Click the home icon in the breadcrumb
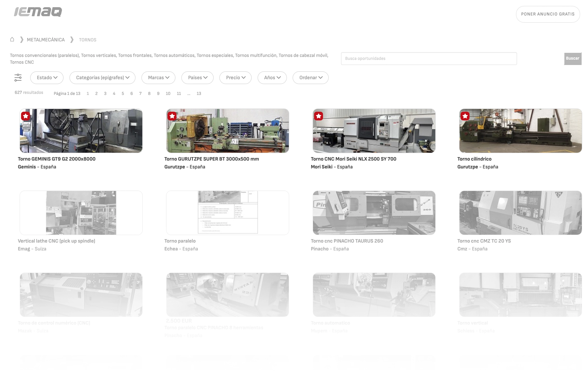This screenshot has height=386, width=588. (x=12, y=39)
